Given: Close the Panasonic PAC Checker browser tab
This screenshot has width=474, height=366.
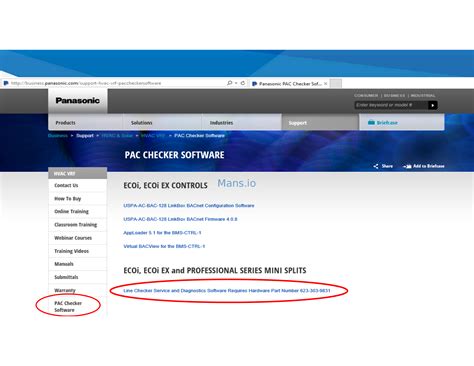Looking at the screenshot, I should click(325, 84).
